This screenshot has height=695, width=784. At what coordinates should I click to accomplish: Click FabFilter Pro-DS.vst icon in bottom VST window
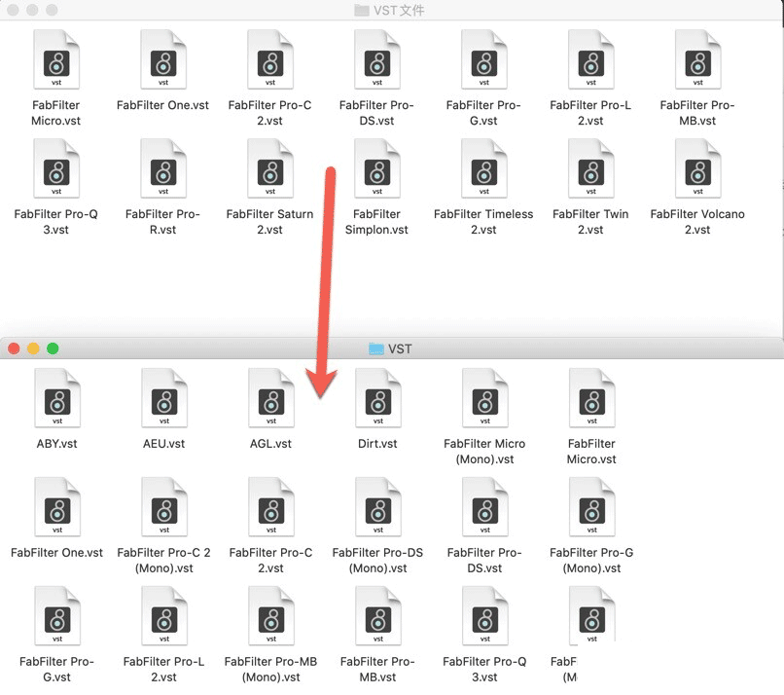pyautogui.click(x=485, y=507)
